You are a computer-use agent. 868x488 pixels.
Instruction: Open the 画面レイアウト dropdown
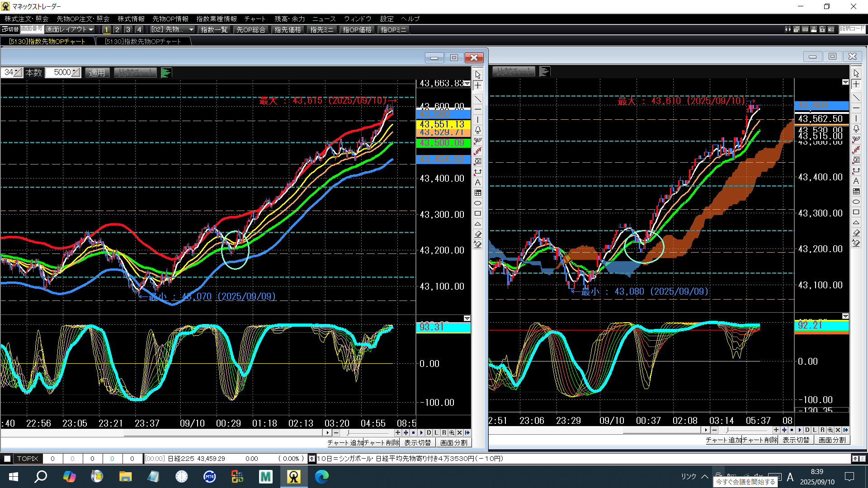pos(70,29)
